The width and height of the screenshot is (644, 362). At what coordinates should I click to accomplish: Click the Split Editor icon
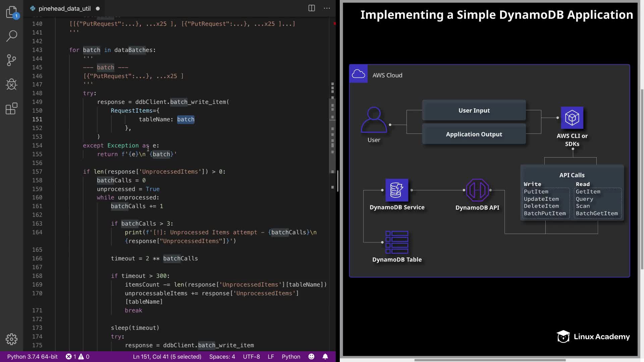[x=311, y=8]
